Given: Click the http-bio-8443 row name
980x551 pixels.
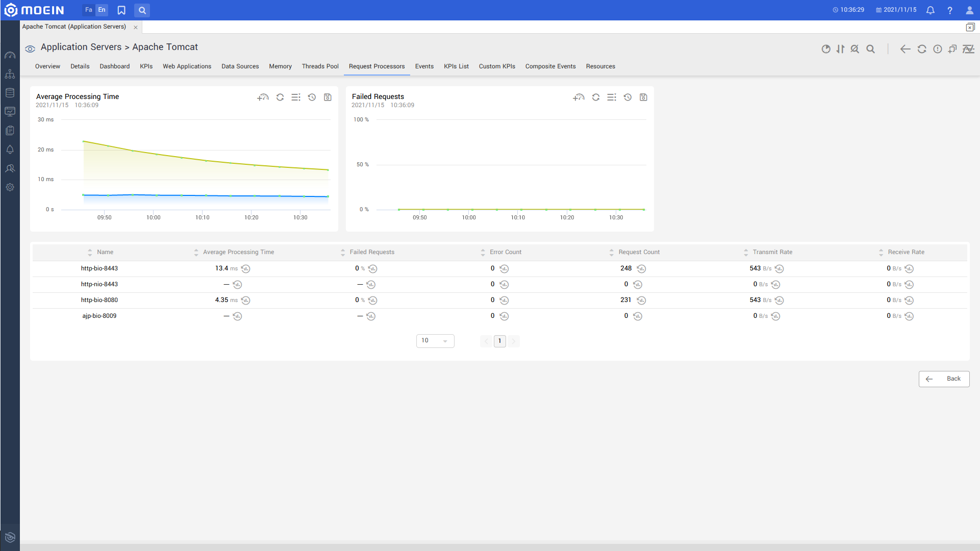Looking at the screenshot, I should pyautogui.click(x=99, y=269).
